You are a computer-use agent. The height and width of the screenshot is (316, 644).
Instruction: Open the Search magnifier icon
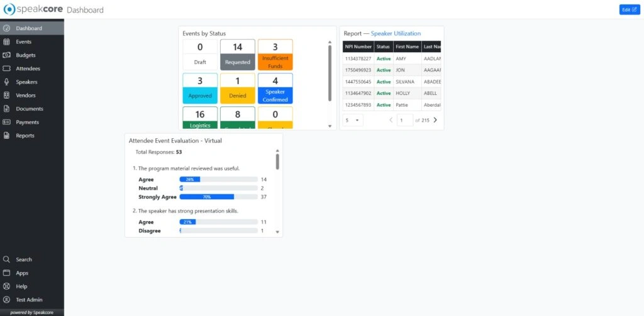(x=6, y=259)
